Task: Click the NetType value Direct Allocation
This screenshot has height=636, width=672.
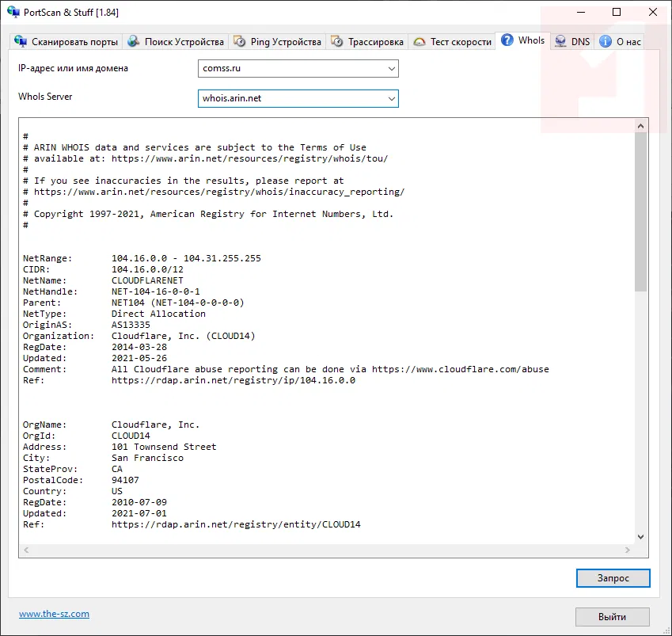Action: (x=158, y=314)
